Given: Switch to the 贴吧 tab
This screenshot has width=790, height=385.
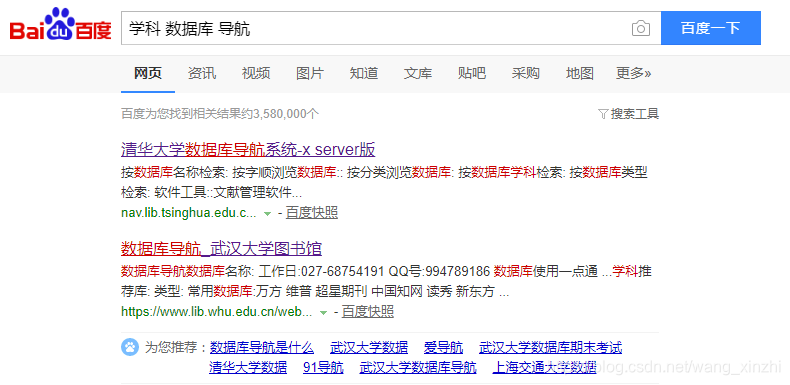Looking at the screenshot, I should 472,74.
